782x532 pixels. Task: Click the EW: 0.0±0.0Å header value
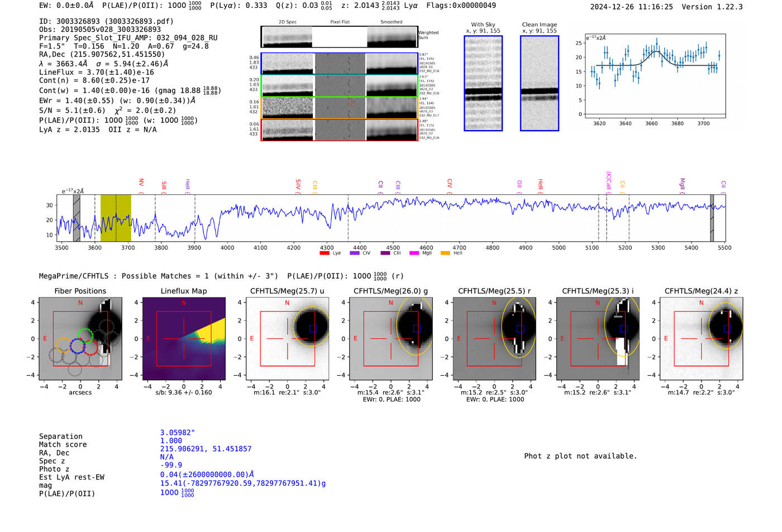66,6
